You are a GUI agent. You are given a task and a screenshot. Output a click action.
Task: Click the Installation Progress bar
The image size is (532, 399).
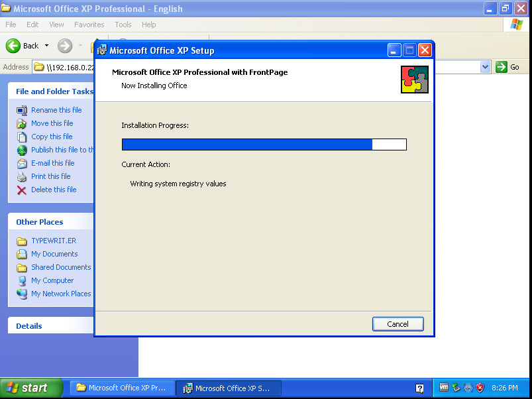click(x=264, y=144)
